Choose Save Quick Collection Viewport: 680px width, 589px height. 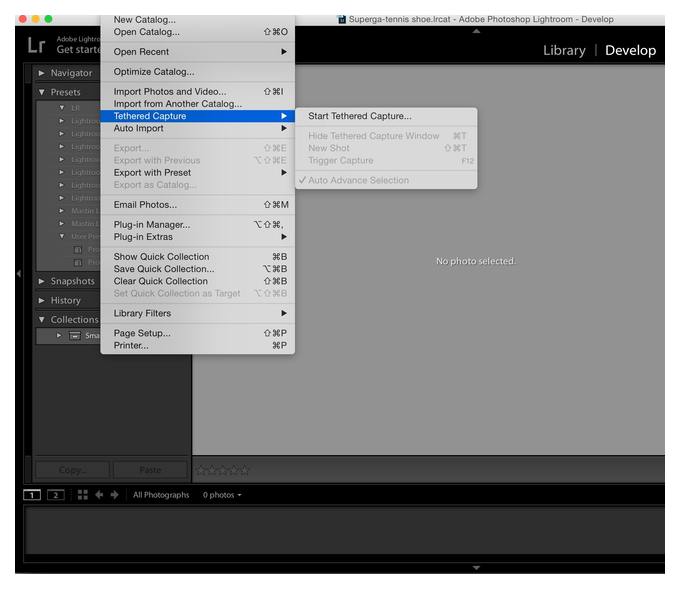[198, 269]
